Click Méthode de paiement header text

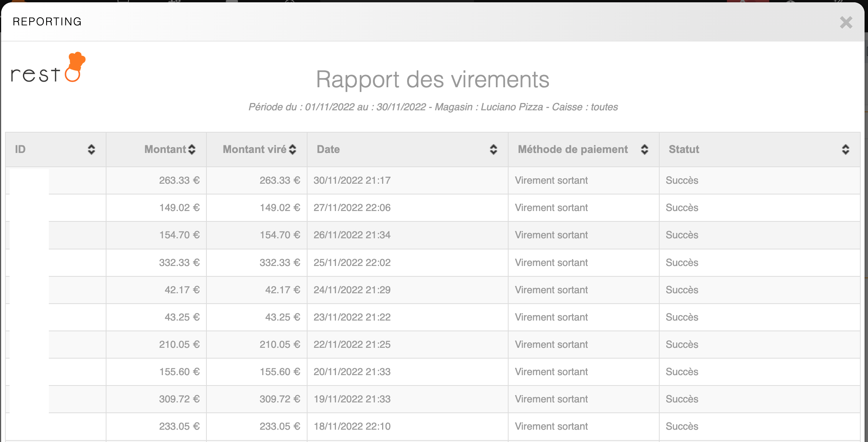572,150
